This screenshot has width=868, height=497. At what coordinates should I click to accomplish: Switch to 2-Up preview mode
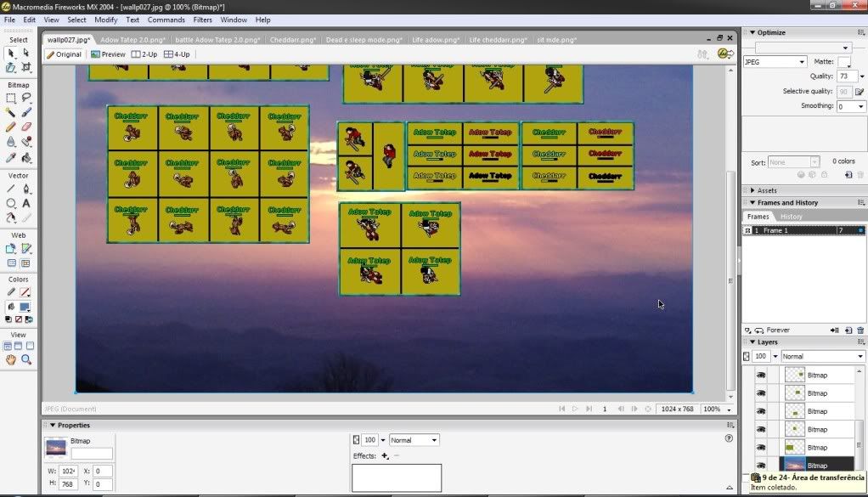tap(144, 54)
